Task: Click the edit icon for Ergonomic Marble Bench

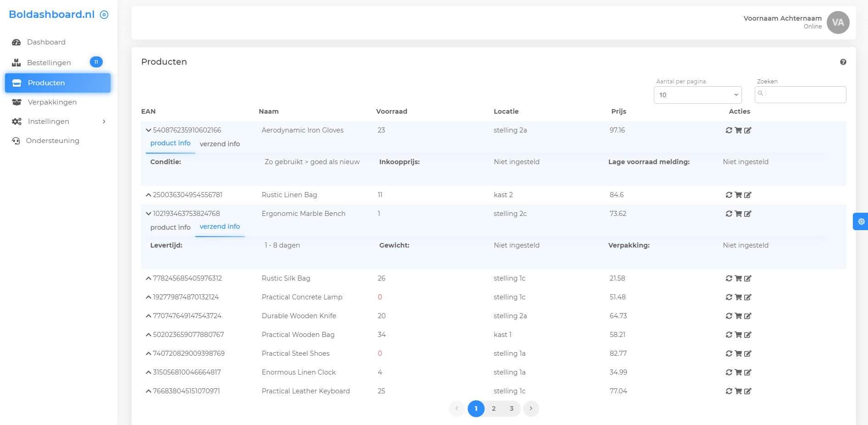Action: point(748,214)
